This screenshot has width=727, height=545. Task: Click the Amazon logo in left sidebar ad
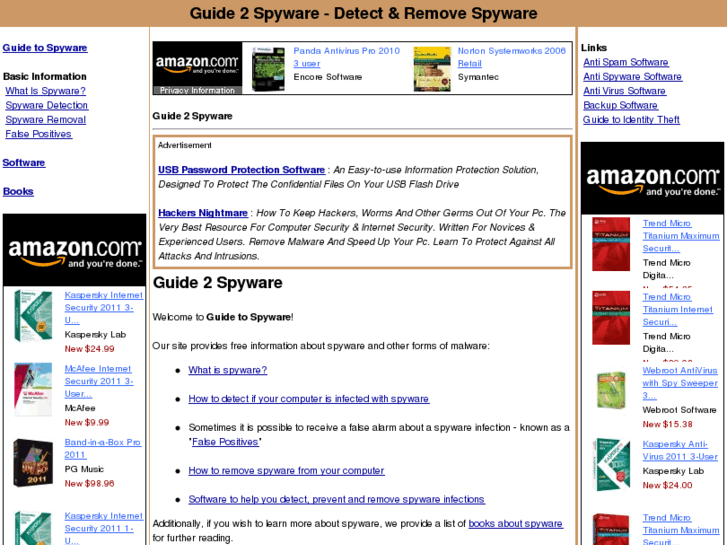[75, 250]
